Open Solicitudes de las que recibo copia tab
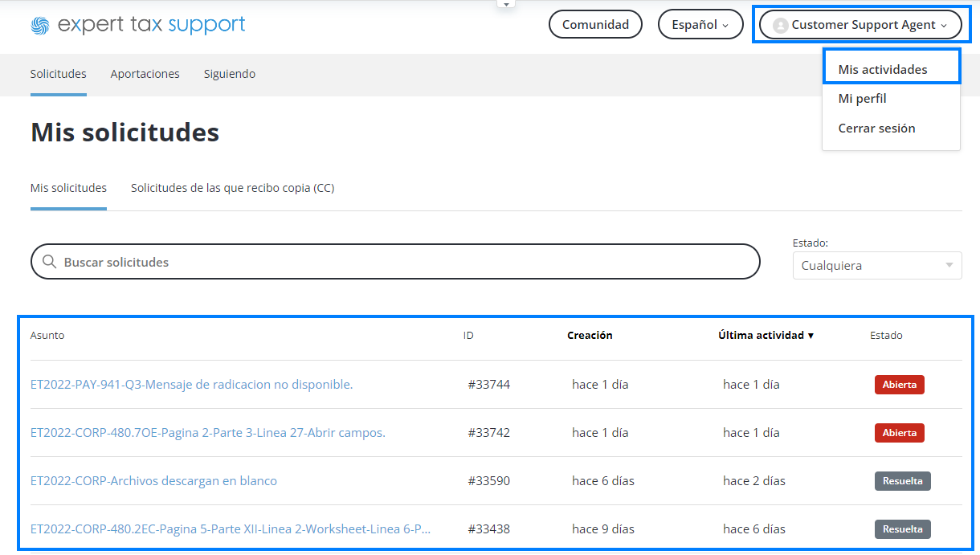This screenshot has height=555, width=980. click(232, 188)
